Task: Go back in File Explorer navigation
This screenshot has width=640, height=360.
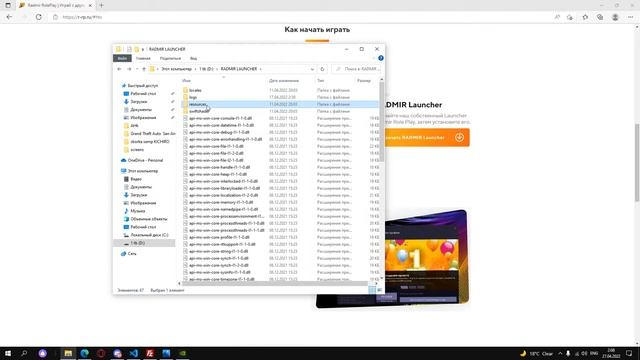Action: (x=119, y=69)
